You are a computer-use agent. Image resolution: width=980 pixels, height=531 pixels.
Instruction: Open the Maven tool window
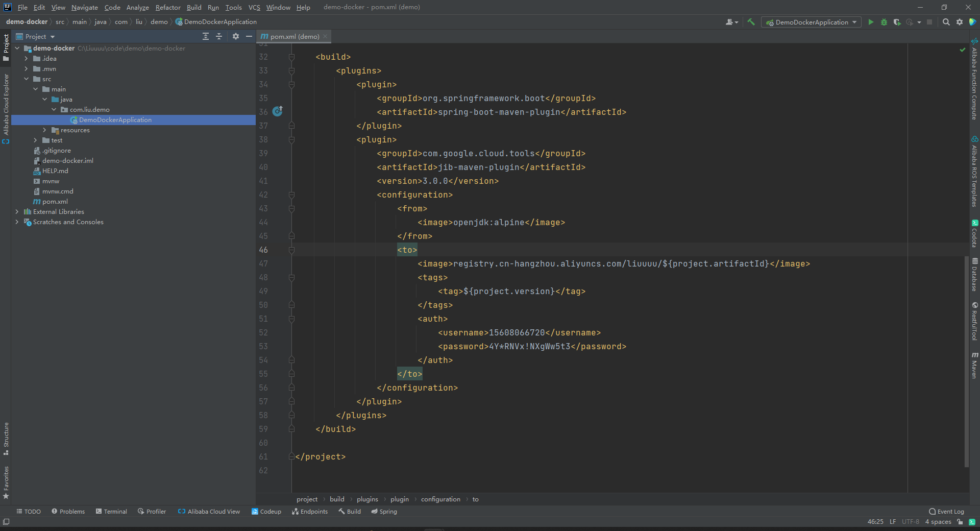974,365
